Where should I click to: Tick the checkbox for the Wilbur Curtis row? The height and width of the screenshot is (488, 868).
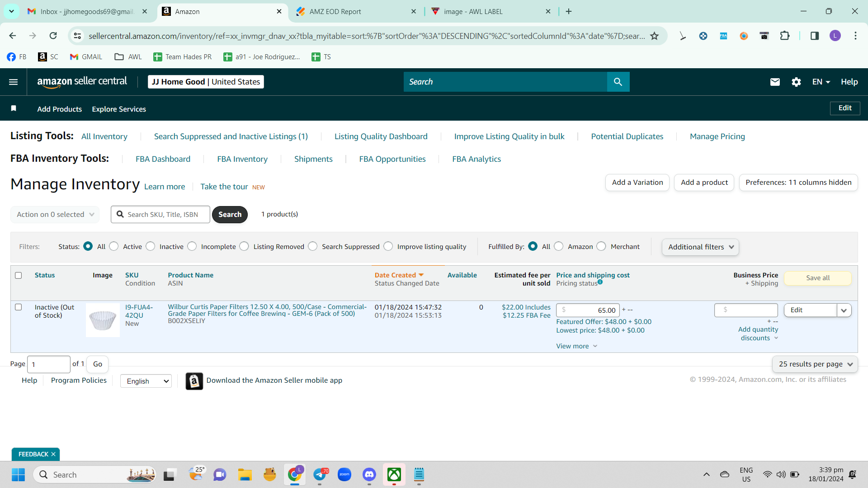click(x=19, y=307)
